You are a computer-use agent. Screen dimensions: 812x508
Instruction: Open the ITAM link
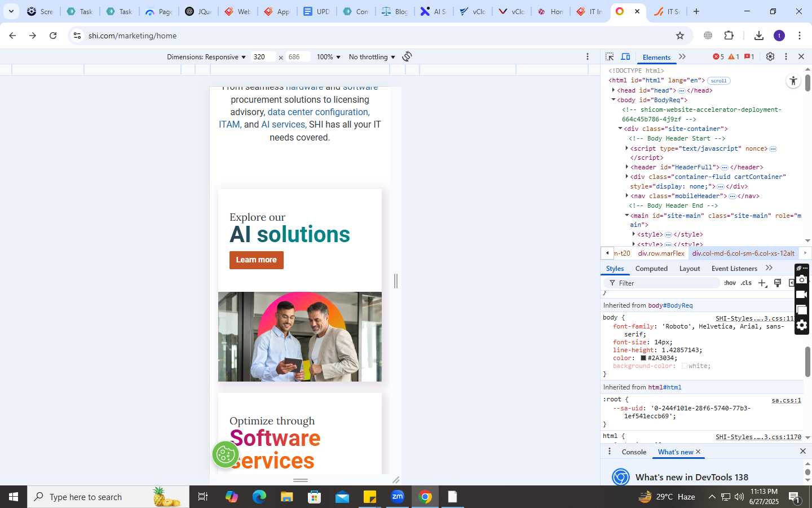[x=230, y=125]
